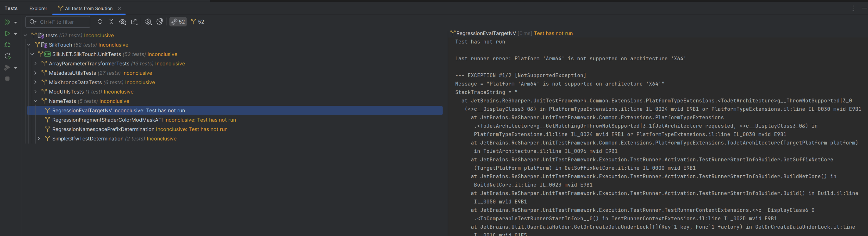Viewport: 868px width, 236px height.
Task: Click the gray stop execution square
Action: pyautogui.click(x=7, y=79)
